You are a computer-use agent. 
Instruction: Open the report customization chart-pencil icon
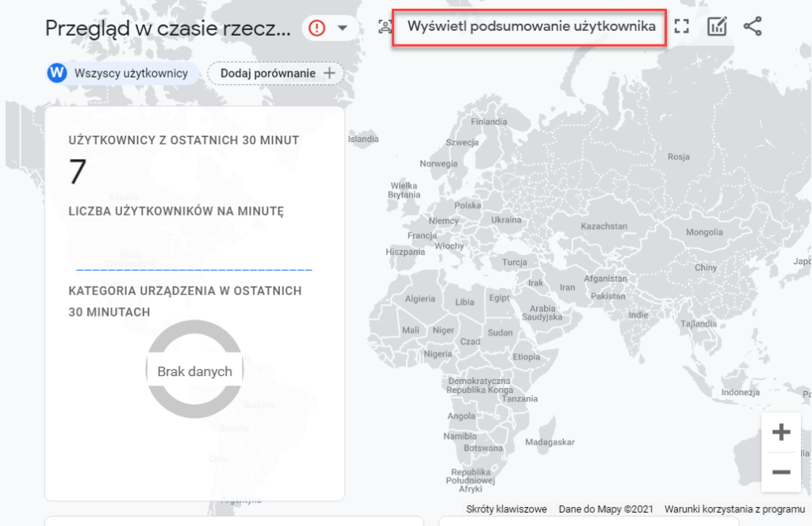tap(717, 27)
